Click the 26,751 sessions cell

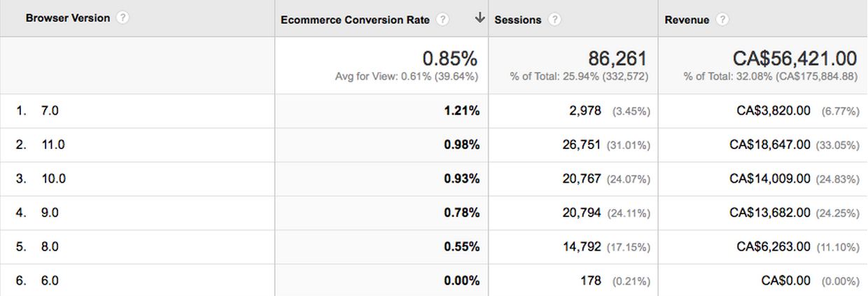[582, 145]
